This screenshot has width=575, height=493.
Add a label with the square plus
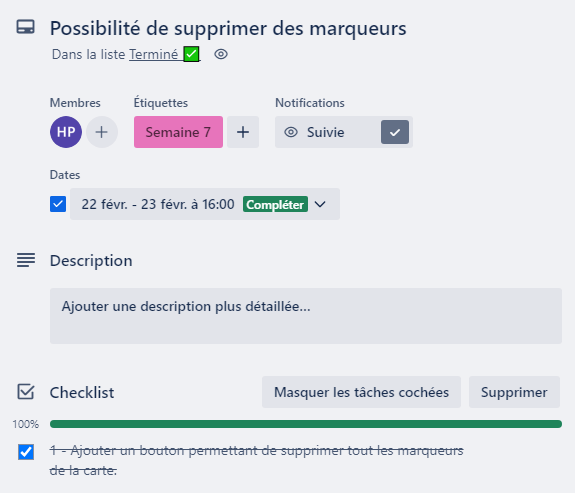click(x=243, y=132)
